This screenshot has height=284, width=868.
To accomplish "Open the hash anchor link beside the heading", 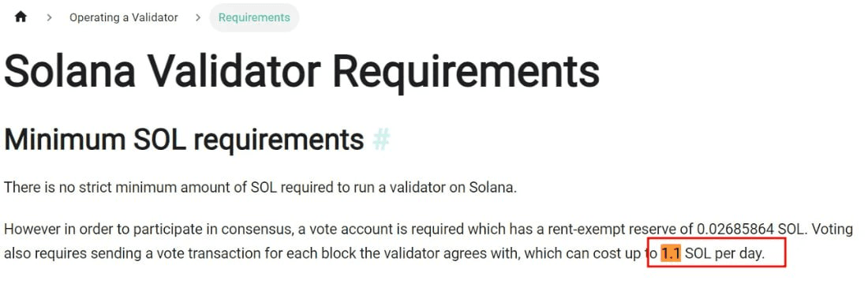I will (x=381, y=139).
